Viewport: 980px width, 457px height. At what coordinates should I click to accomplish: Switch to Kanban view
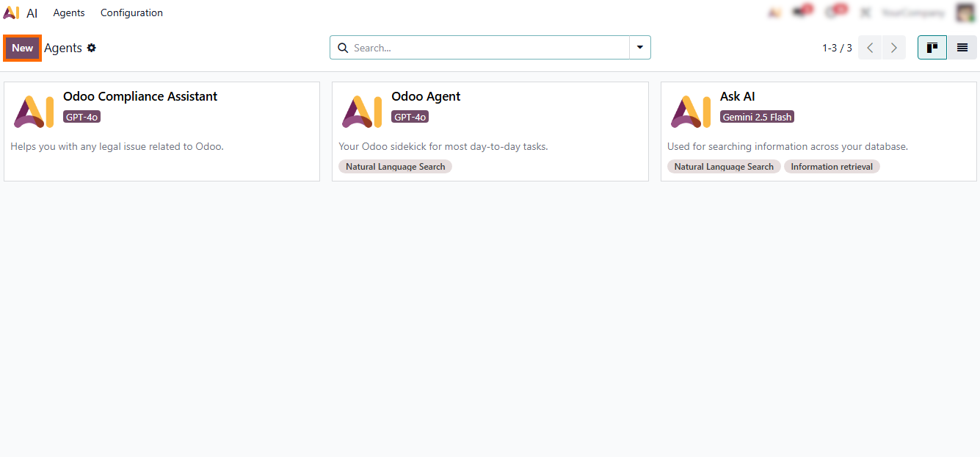click(932, 48)
